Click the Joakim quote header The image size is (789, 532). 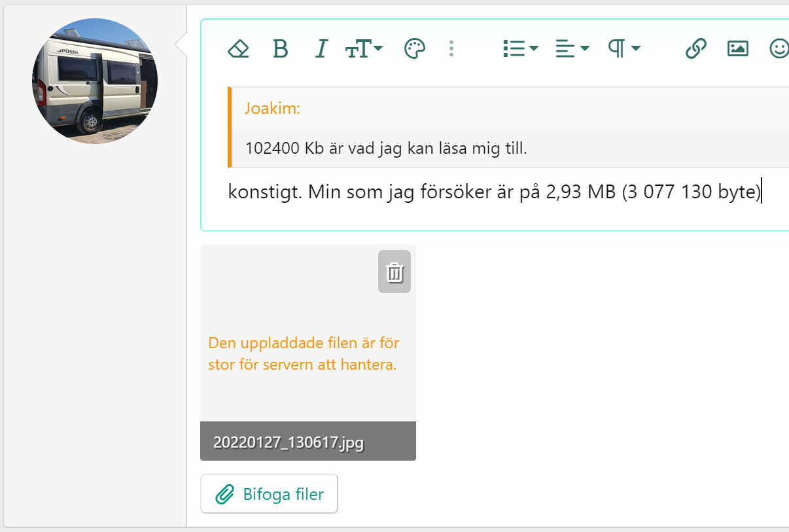click(272, 108)
